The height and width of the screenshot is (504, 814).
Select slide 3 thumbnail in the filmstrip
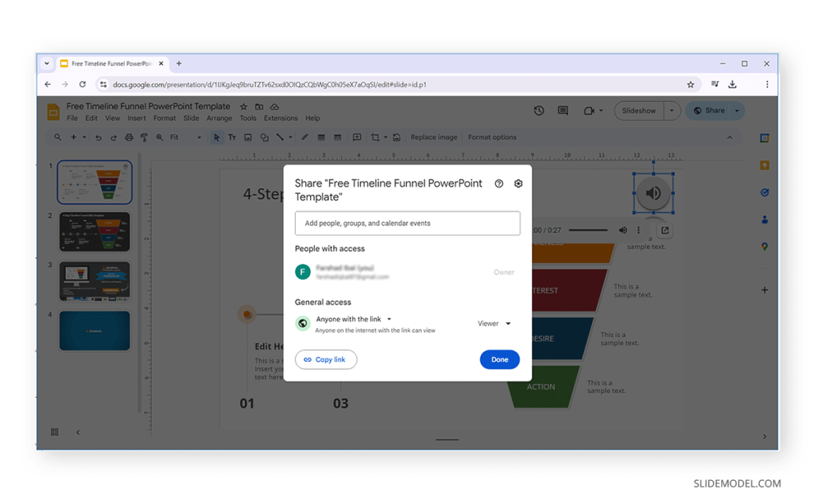click(94, 281)
